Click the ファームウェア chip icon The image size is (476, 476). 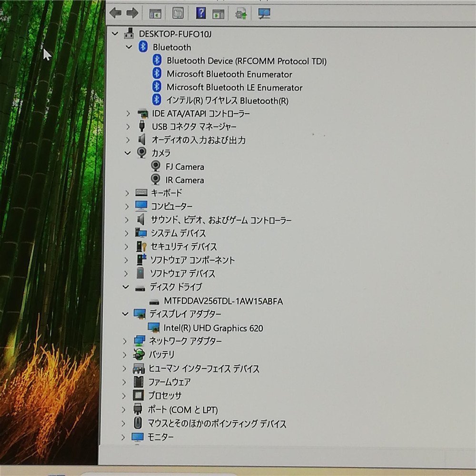tap(139, 382)
